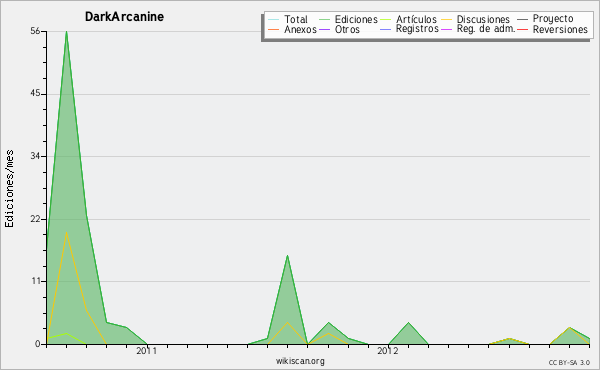Click the 45 y-axis value
600x370 pixels.
[35, 94]
